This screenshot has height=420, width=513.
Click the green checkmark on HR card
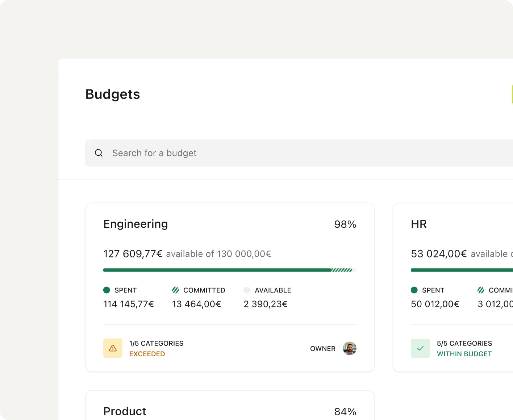pyautogui.click(x=420, y=348)
